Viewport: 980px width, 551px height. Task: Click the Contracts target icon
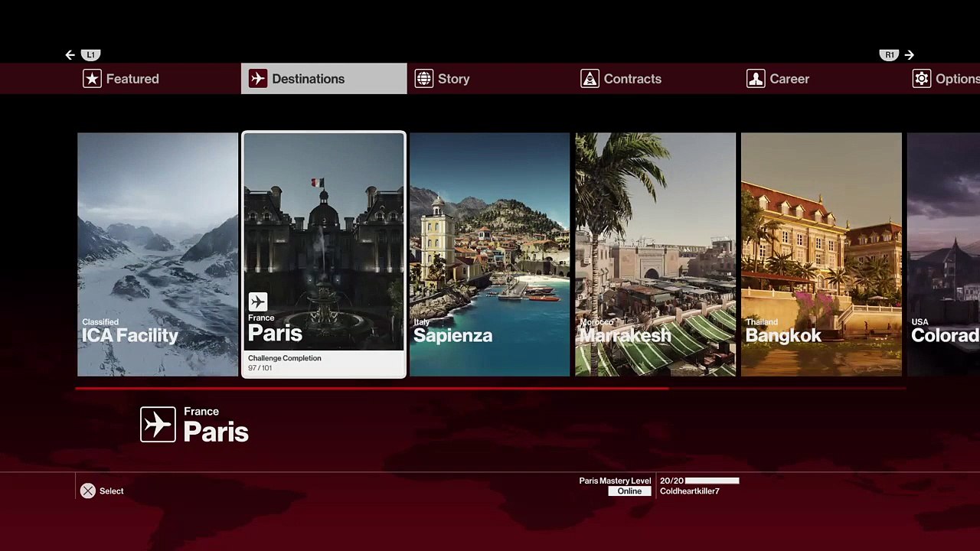(x=590, y=79)
